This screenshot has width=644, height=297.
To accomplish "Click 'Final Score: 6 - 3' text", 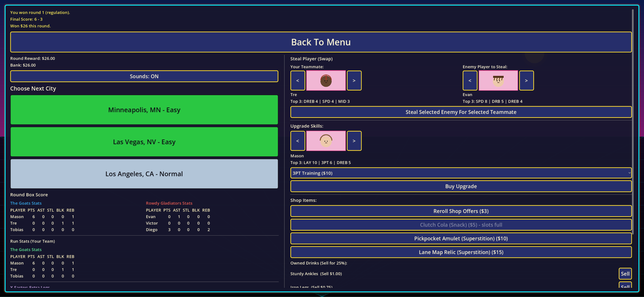I will [26, 19].
